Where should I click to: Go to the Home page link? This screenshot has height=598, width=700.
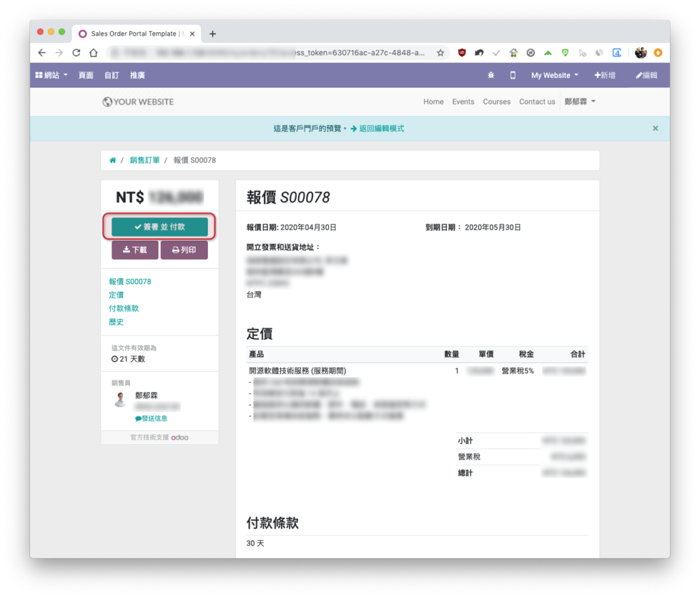click(x=433, y=102)
